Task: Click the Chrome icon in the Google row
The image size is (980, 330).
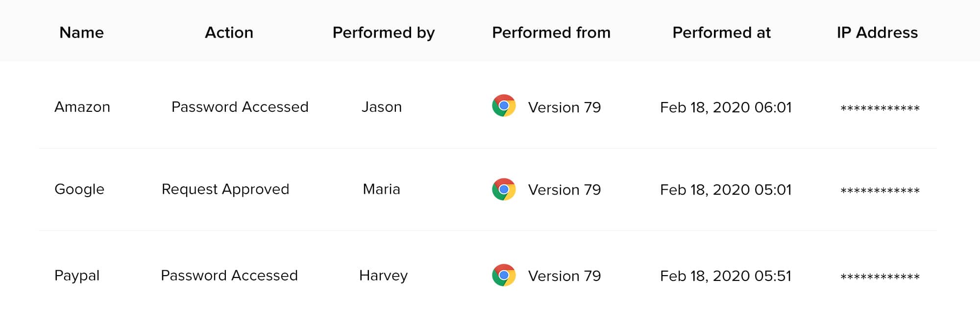Action: tap(504, 189)
